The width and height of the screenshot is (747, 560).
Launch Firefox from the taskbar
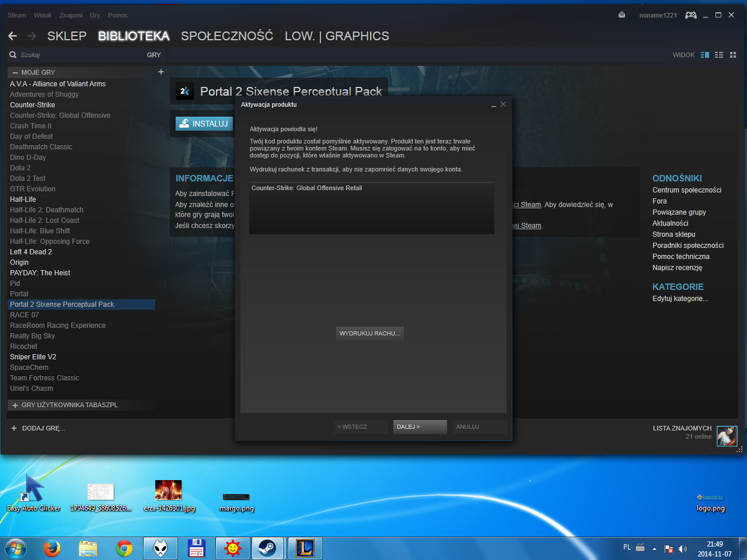tap(52, 548)
